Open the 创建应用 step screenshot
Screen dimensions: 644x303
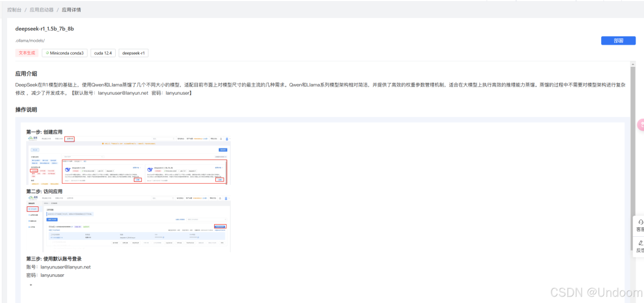129,160
